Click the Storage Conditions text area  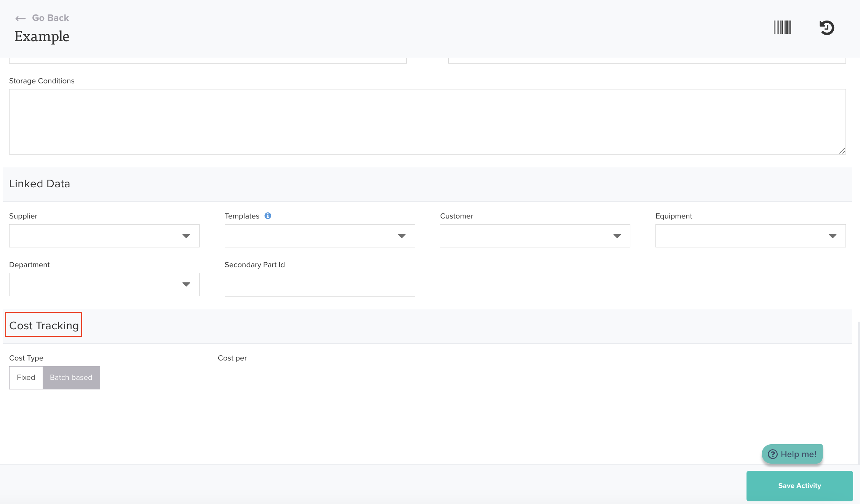coord(427,122)
